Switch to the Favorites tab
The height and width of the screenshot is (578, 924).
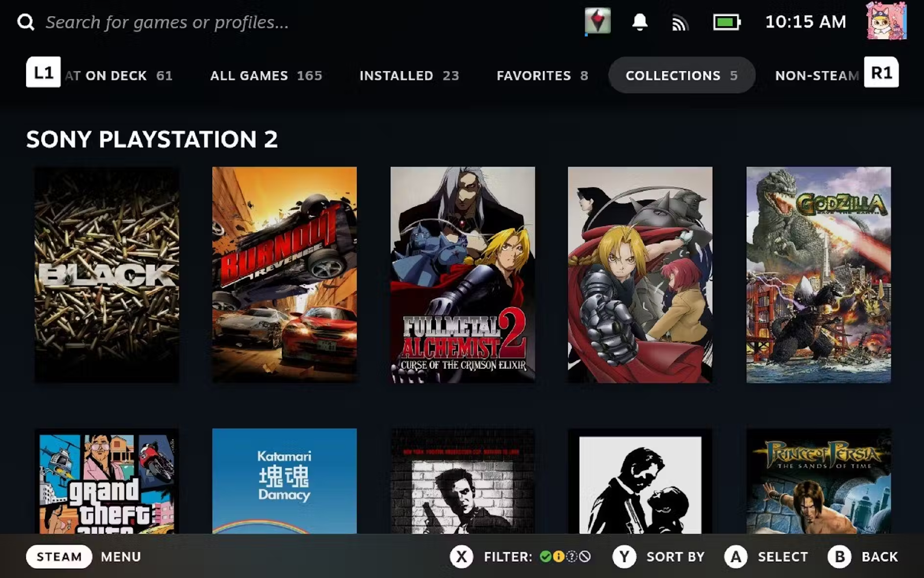pos(542,76)
